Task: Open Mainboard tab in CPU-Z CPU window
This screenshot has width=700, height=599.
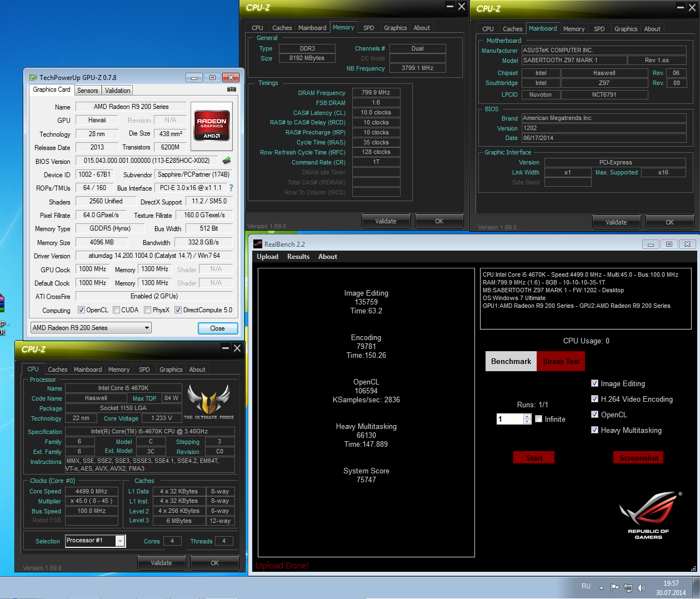Action: coord(88,370)
